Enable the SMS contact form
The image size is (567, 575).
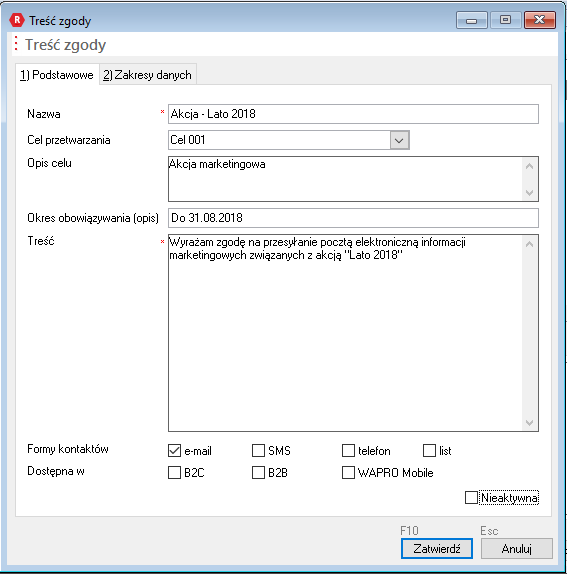coord(258,450)
